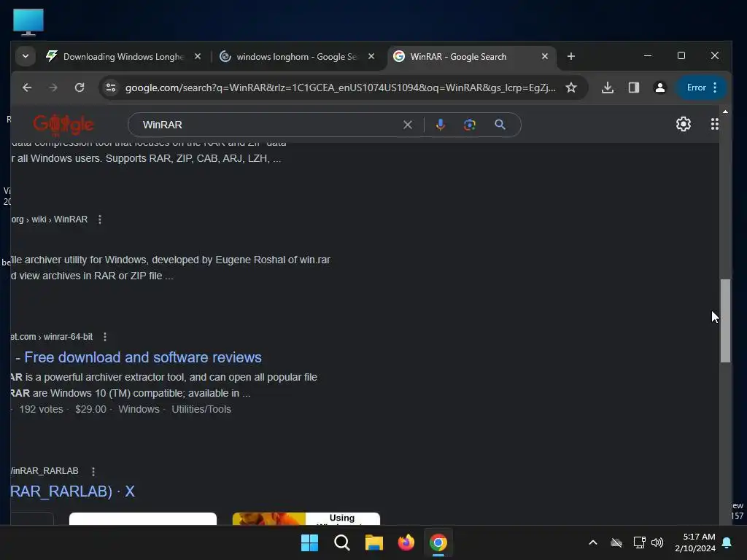View site information icon in address bar
This screenshot has width=747, height=560.
[x=111, y=87]
